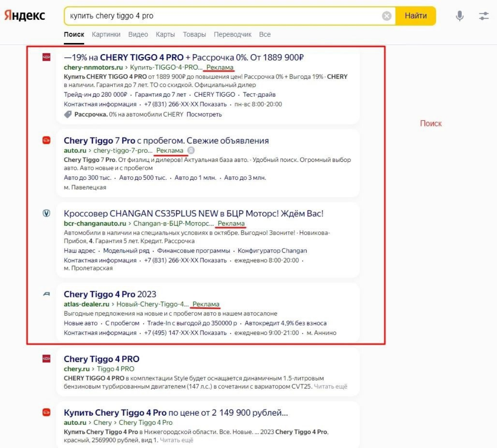497x448 pixels.
Task: Reveal the phone number in the chery-nnmotors ad
Action: pos(186,104)
